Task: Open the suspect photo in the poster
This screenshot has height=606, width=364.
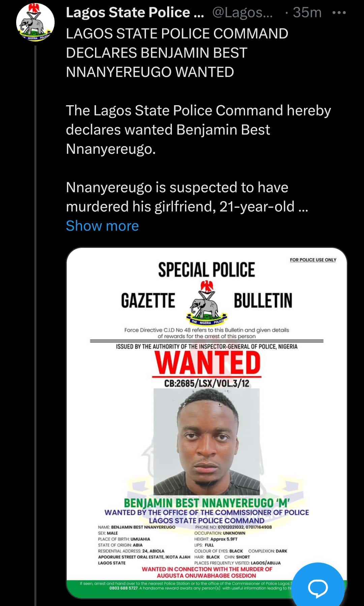Action: (206, 441)
